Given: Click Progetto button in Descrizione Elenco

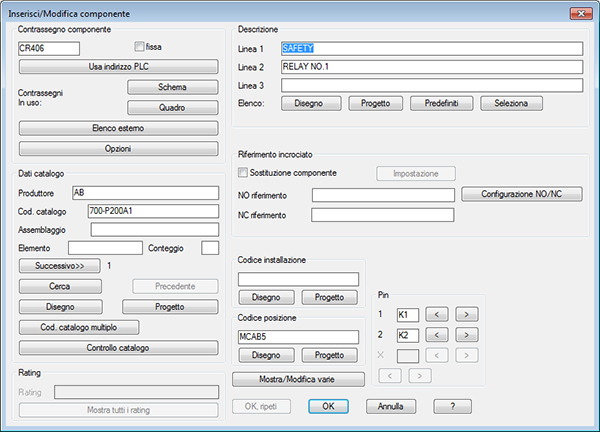Looking at the screenshot, I should point(375,103).
